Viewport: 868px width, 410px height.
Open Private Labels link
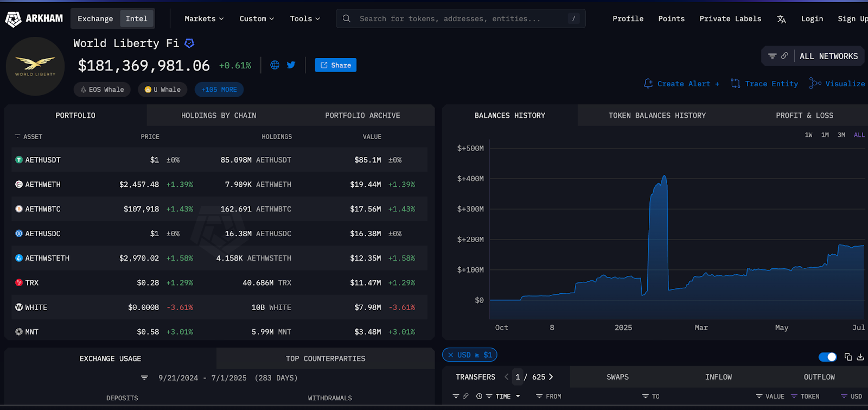pos(730,18)
